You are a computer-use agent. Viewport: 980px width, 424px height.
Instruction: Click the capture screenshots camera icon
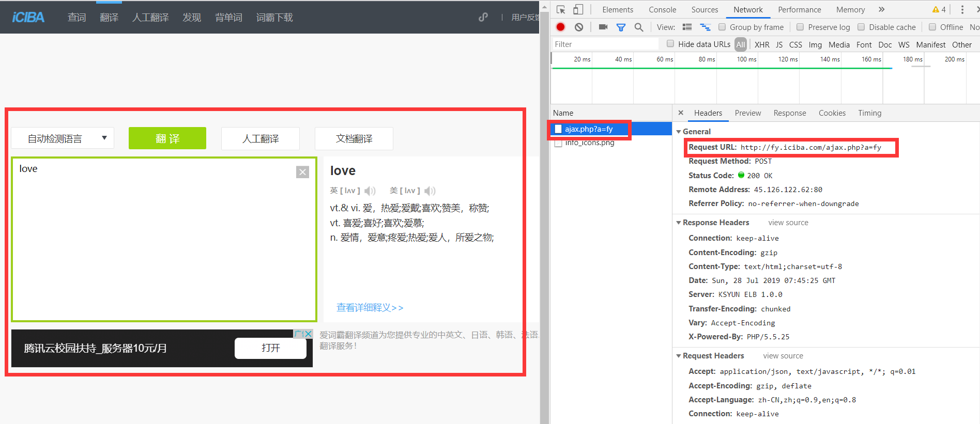pos(603,27)
